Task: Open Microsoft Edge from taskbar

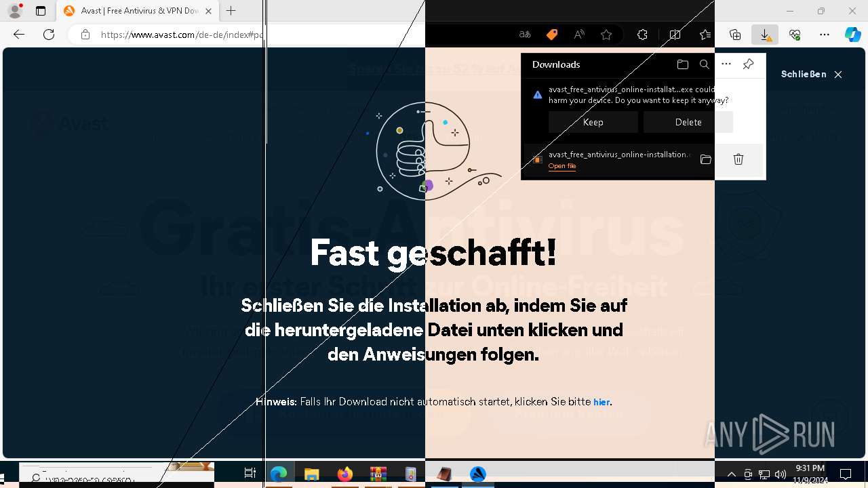Action: 279,474
